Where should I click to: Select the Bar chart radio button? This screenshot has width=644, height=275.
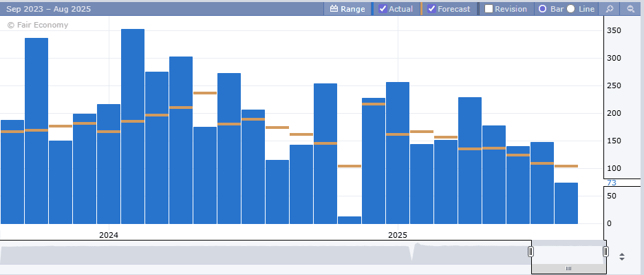542,9
